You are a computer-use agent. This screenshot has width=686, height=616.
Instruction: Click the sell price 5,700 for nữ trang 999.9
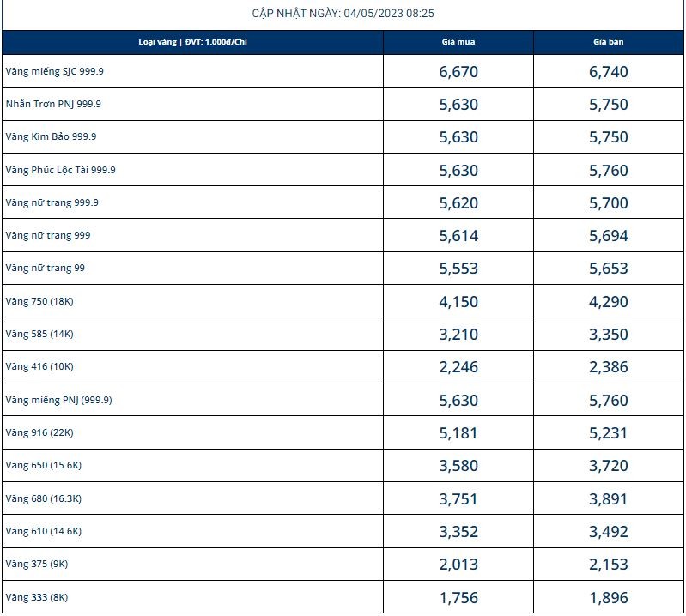point(609,203)
